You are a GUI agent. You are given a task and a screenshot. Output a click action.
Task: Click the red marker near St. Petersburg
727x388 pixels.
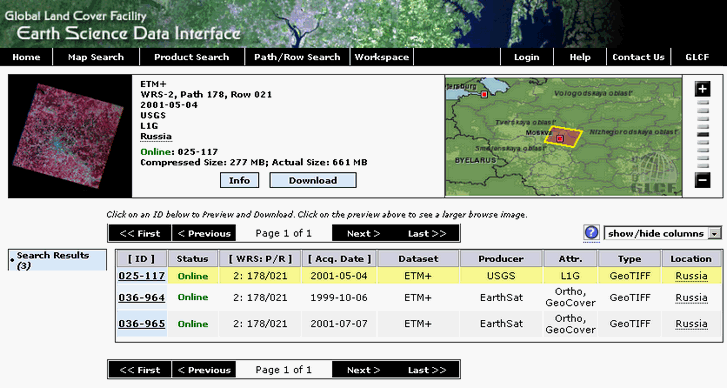pyautogui.click(x=484, y=95)
